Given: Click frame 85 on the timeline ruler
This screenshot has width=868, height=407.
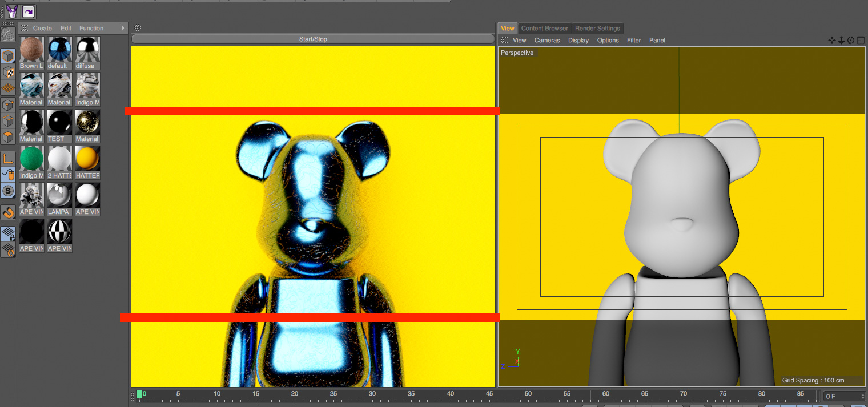Looking at the screenshot, I should click(800, 394).
